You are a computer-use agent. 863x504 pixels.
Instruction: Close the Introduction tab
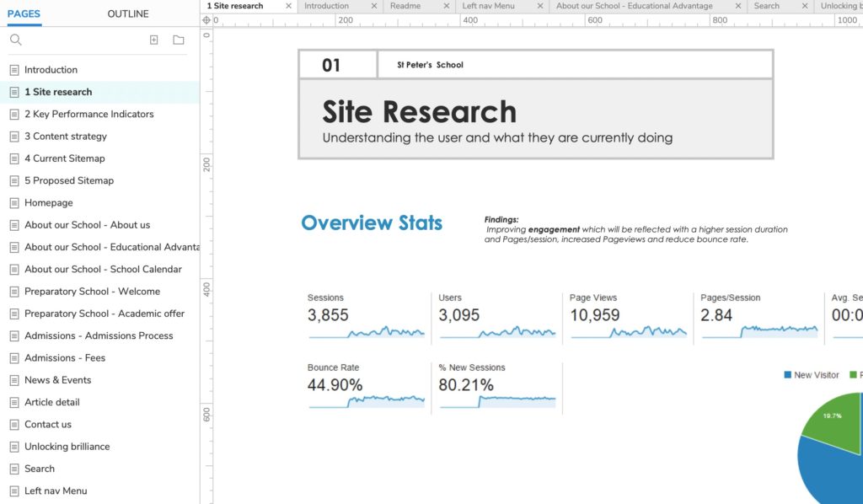click(374, 6)
